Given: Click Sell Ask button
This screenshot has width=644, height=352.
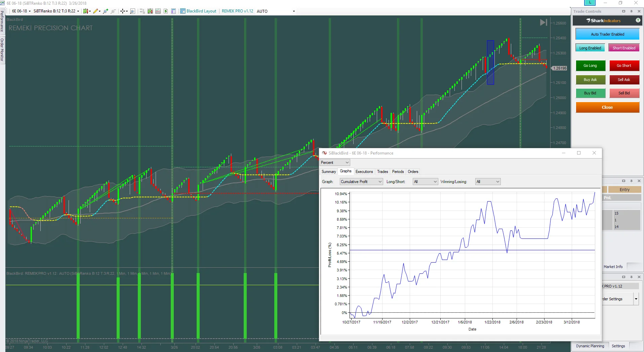Looking at the screenshot, I should [x=624, y=80].
